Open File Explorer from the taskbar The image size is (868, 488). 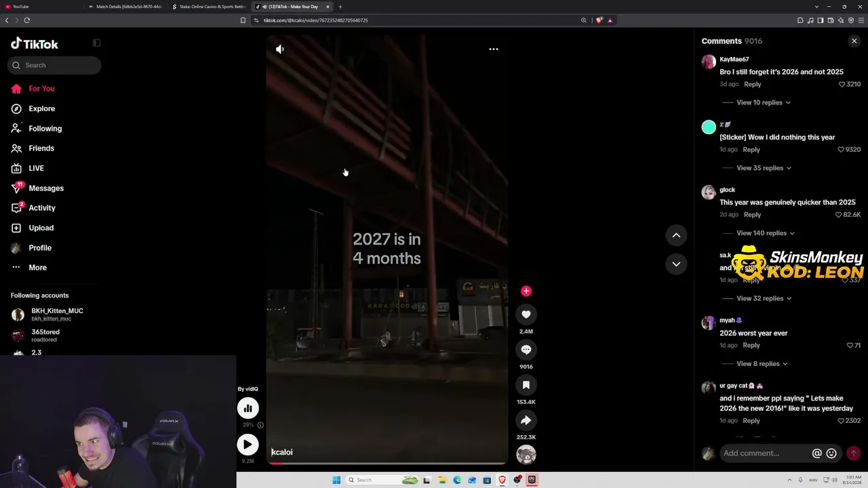[441, 480]
